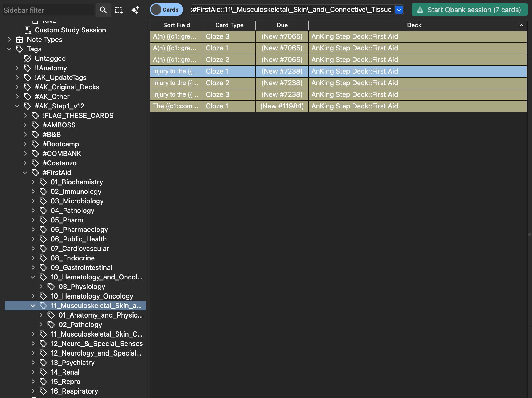Screen dimensions: 532x398
Task: Click the 14_Renal tag icon
Action: point(43,372)
